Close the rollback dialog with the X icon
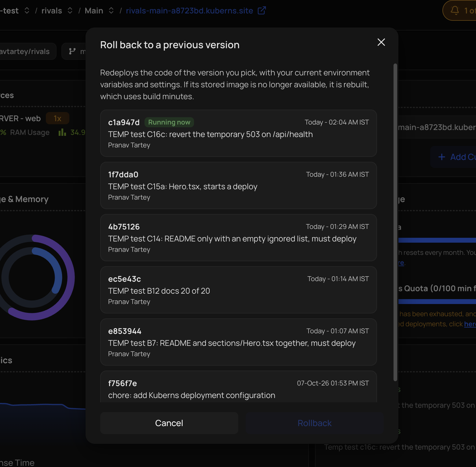Image resolution: width=476 pixels, height=467 pixels. coord(381,42)
